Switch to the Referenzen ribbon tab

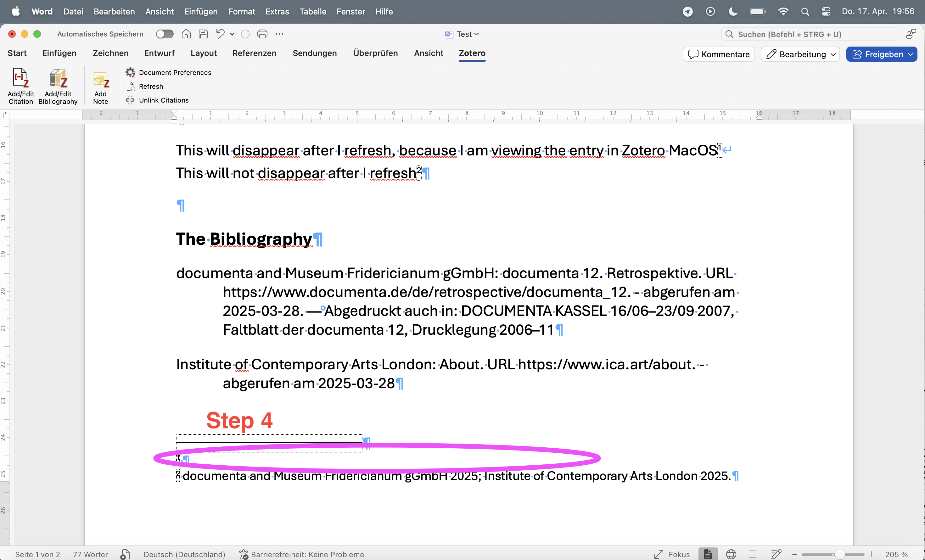[x=254, y=53]
